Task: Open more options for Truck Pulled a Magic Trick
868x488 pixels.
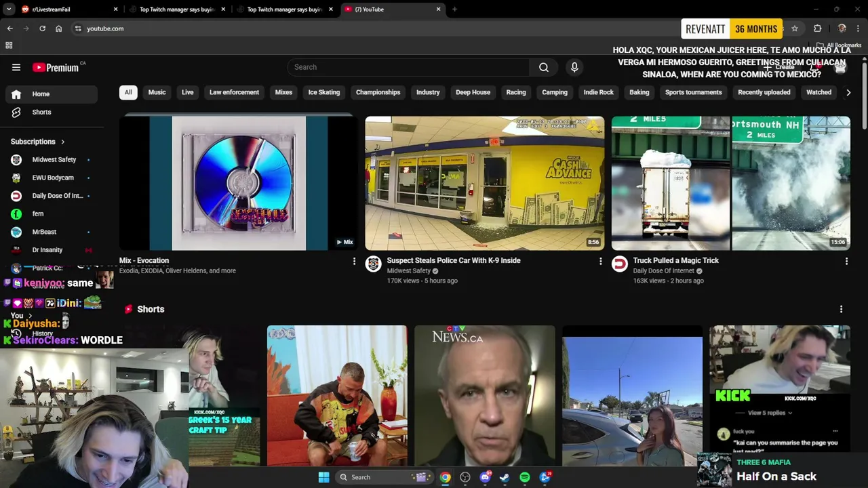Action: [x=846, y=261]
